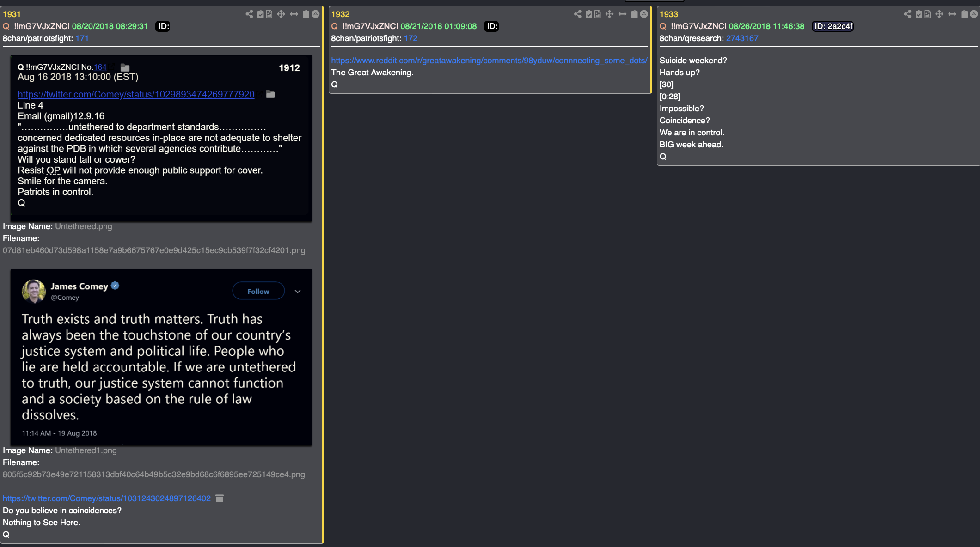The image size is (980, 547).
Task: Click timestamp 08/21/2018 01:09:08
Action: [x=439, y=26]
